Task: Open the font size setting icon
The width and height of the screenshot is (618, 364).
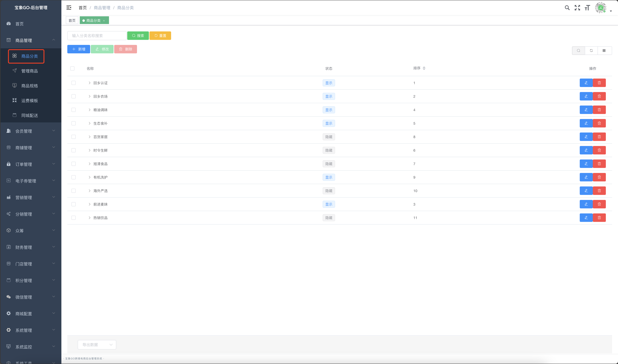Action: (587, 8)
